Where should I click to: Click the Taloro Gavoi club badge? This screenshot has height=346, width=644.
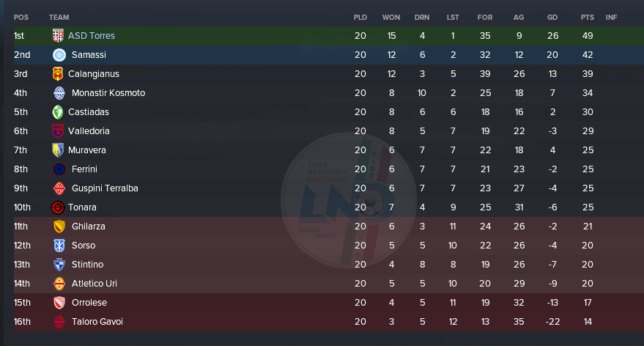pyautogui.click(x=59, y=322)
